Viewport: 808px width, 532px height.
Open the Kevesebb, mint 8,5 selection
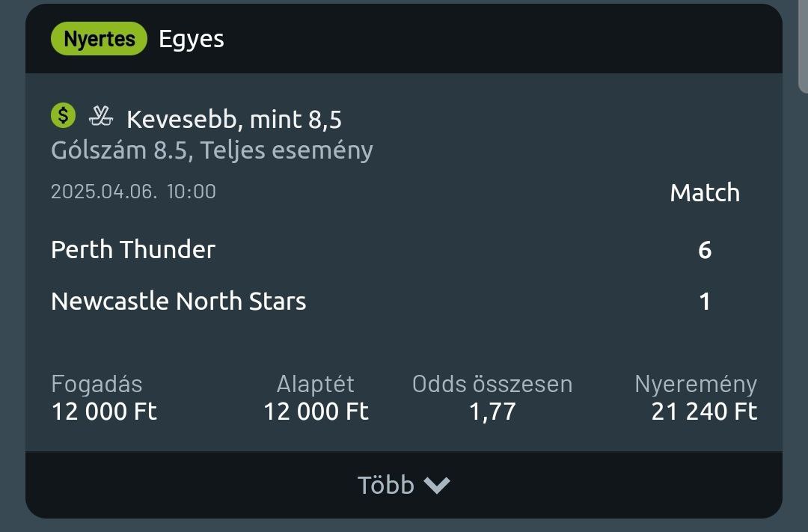click(234, 119)
